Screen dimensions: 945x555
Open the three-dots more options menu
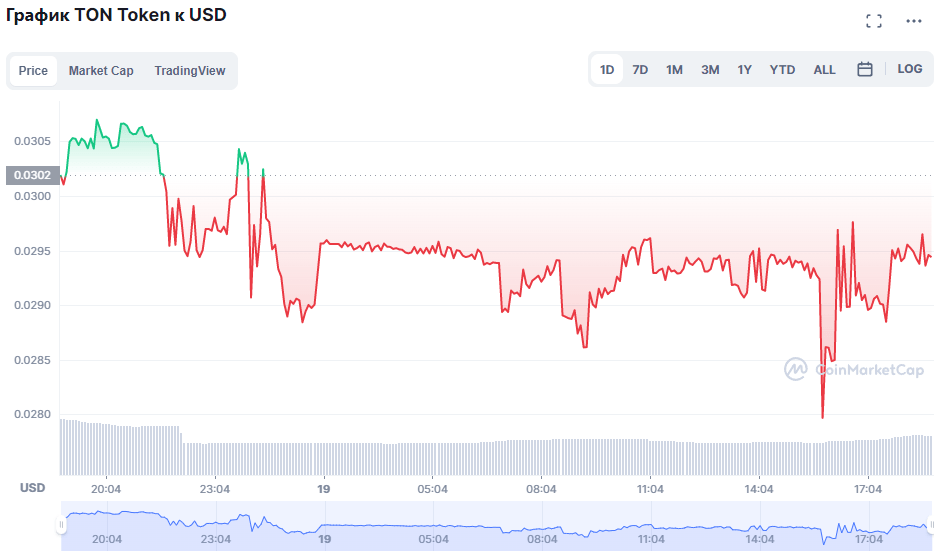(914, 21)
